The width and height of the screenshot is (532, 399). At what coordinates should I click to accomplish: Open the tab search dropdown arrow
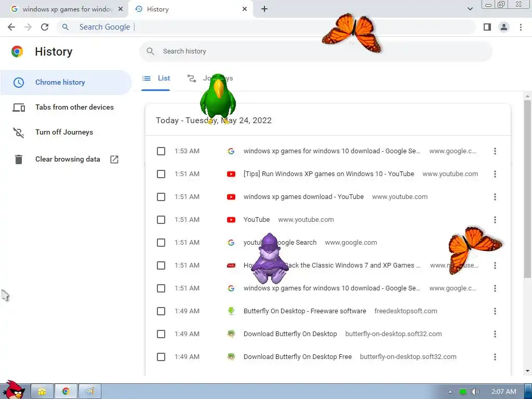[x=470, y=9]
